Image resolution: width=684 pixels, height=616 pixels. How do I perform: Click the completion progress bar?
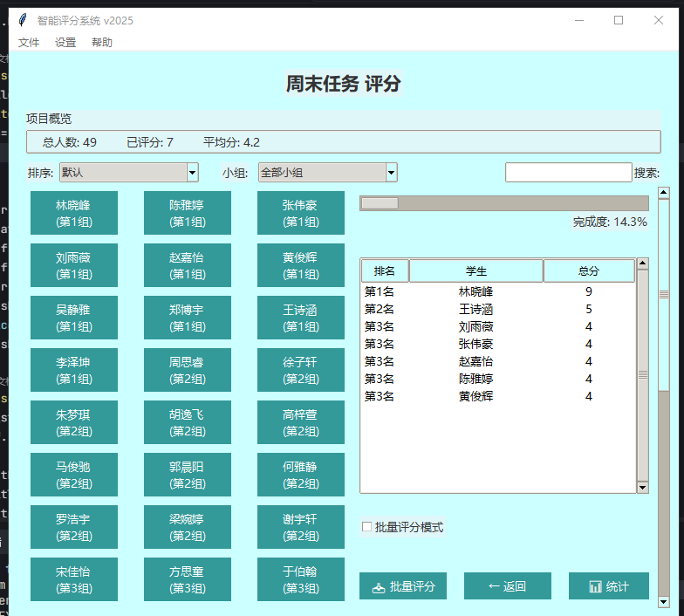[x=504, y=203]
